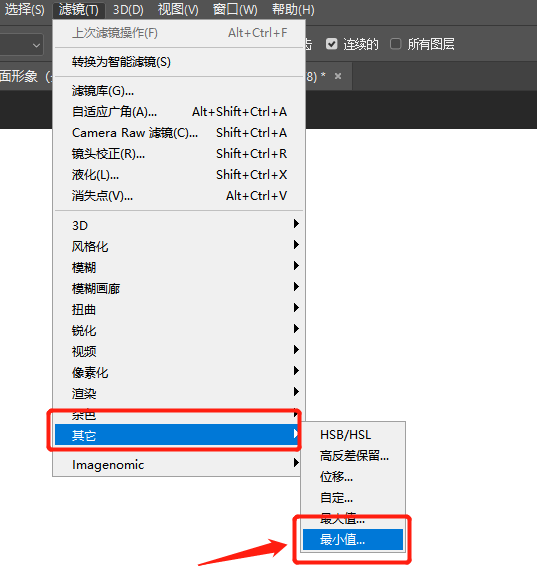This screenshot has width=537, height=582.
Task: Enable the 所有图层 checkbox
Action: pos(395,44)
